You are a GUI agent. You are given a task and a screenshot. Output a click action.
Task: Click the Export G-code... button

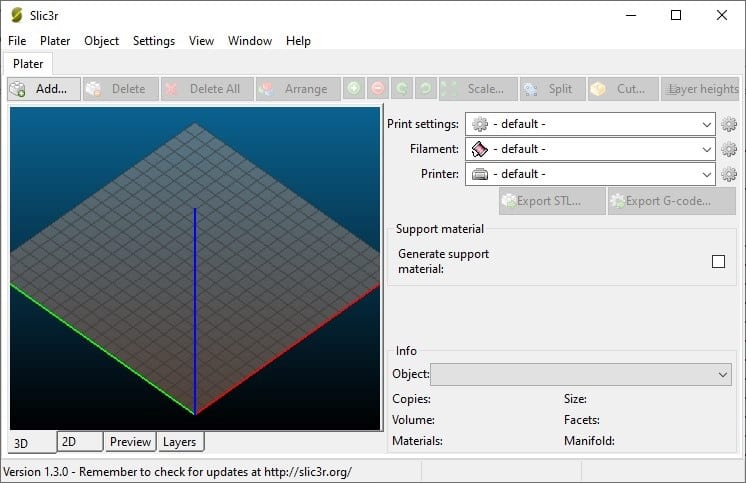tap(672, 201)
